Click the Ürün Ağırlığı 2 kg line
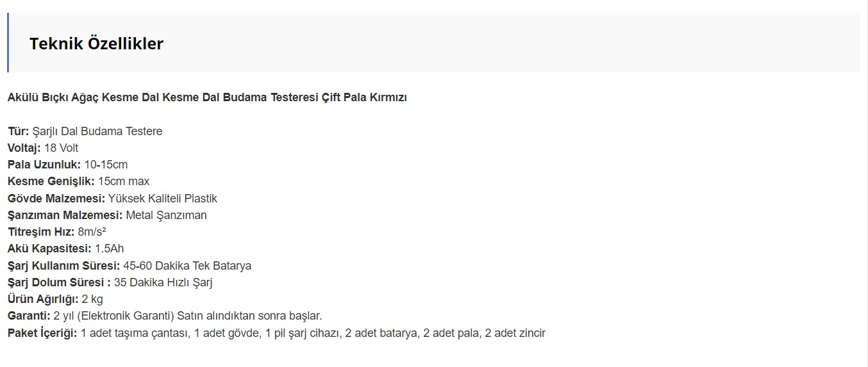868x367 pixels. 55,299
